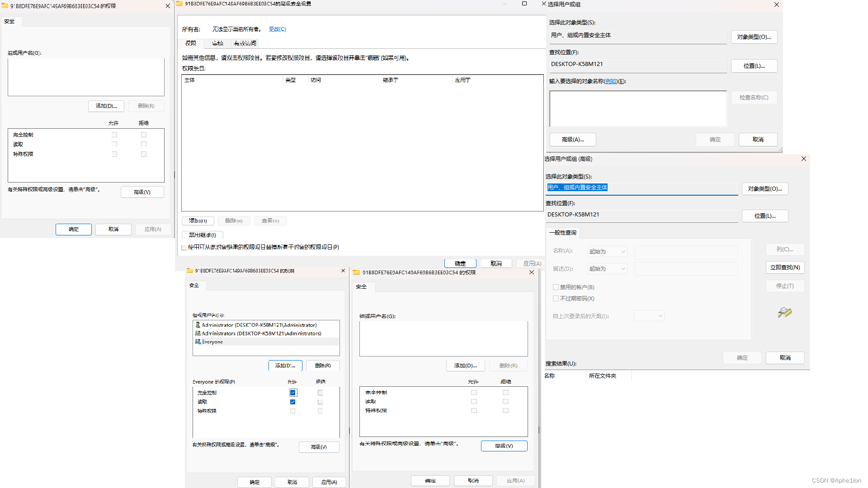868x488 pixels.
Task: Click the 停止(T) button
Action: click(785, 286)
